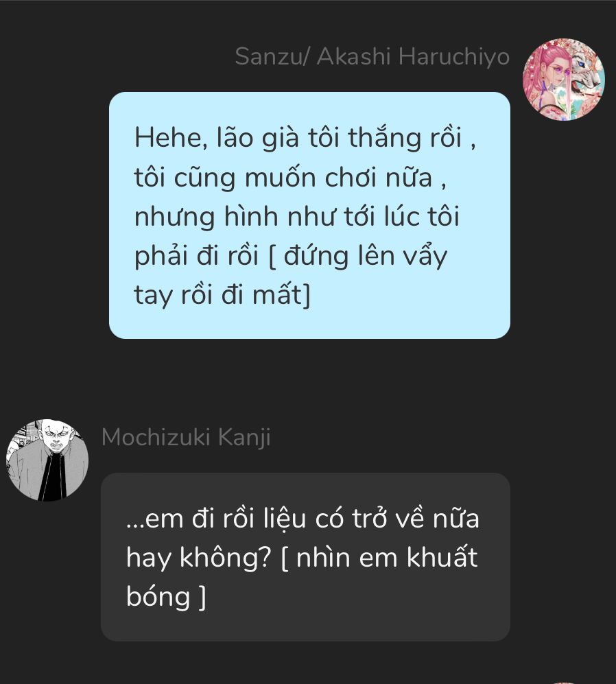Tap the word 'thắng' in the blue bubble

384,139
